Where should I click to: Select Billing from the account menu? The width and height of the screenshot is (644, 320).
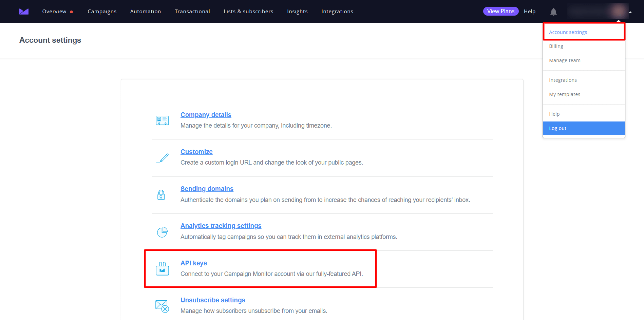tap(556, 46)
